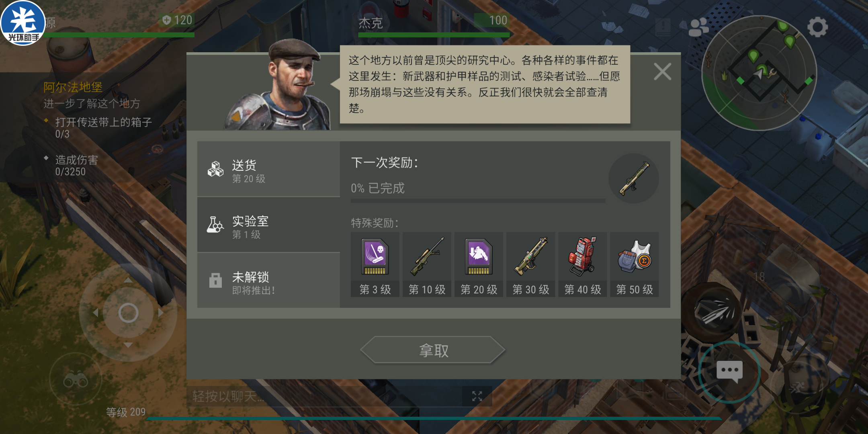Select the level 30 rifle reward
Viewport: 868px width, 434px height.
[x=530, y=264]
